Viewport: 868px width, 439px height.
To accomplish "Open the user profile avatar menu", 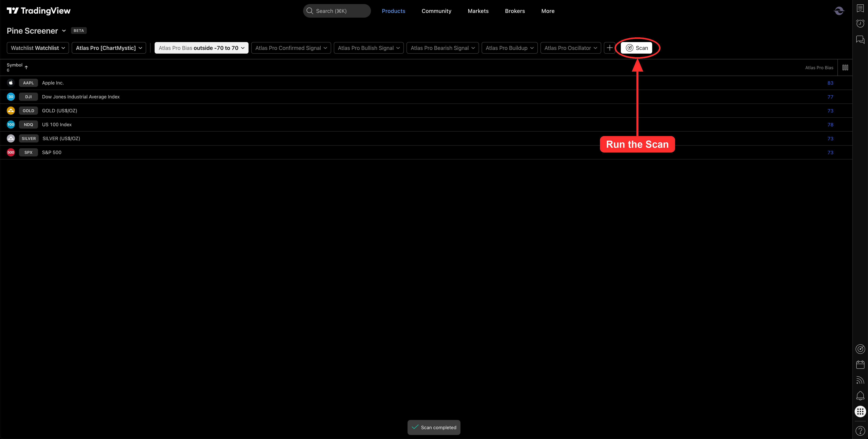I will (x=839, y=11).
